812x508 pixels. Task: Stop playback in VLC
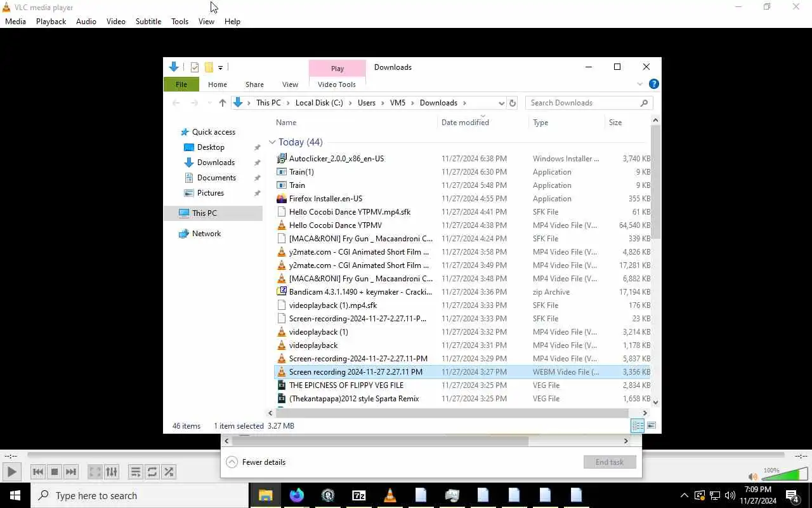(x=55, y=472)
